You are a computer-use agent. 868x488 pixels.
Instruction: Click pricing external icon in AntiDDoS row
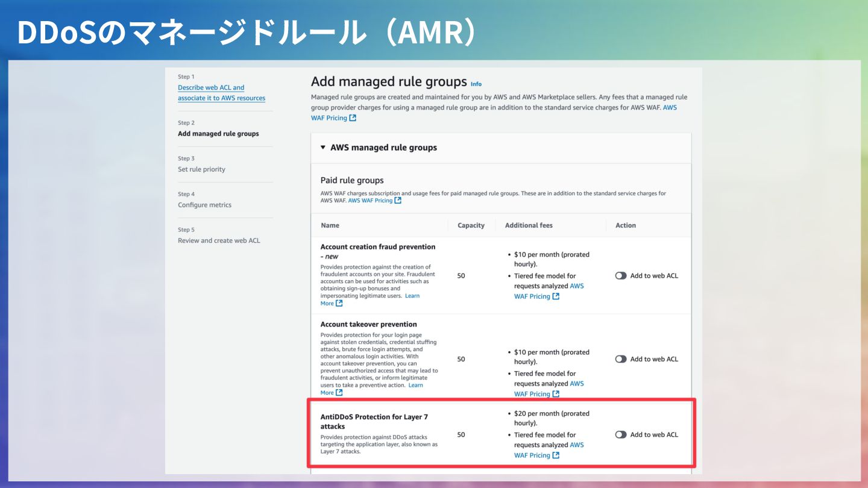tap(556, 455)
